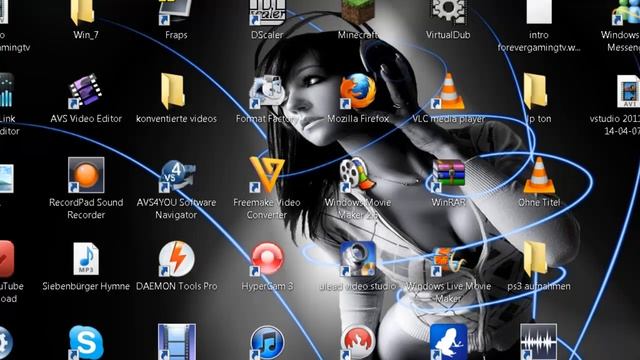Image resolution: width=640 pixels, height=360 pixels.
Task: Open the lp ton folder
Action: point(535,91)
